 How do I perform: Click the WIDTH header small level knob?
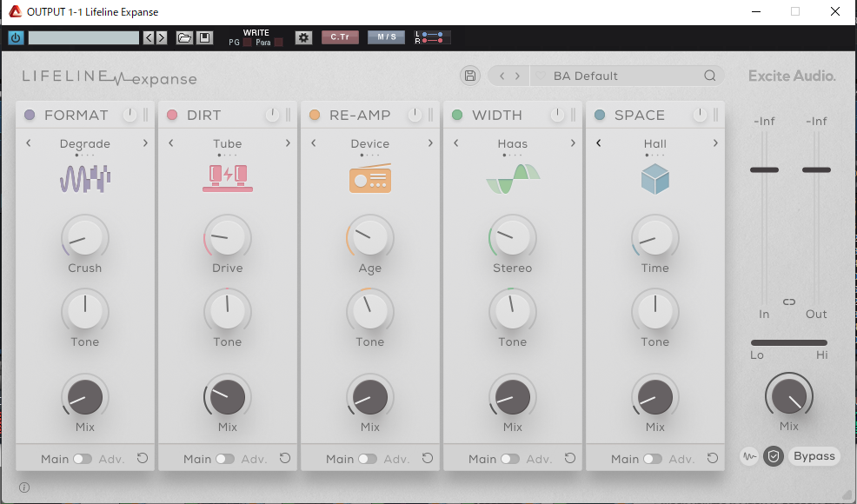point(557,115)
